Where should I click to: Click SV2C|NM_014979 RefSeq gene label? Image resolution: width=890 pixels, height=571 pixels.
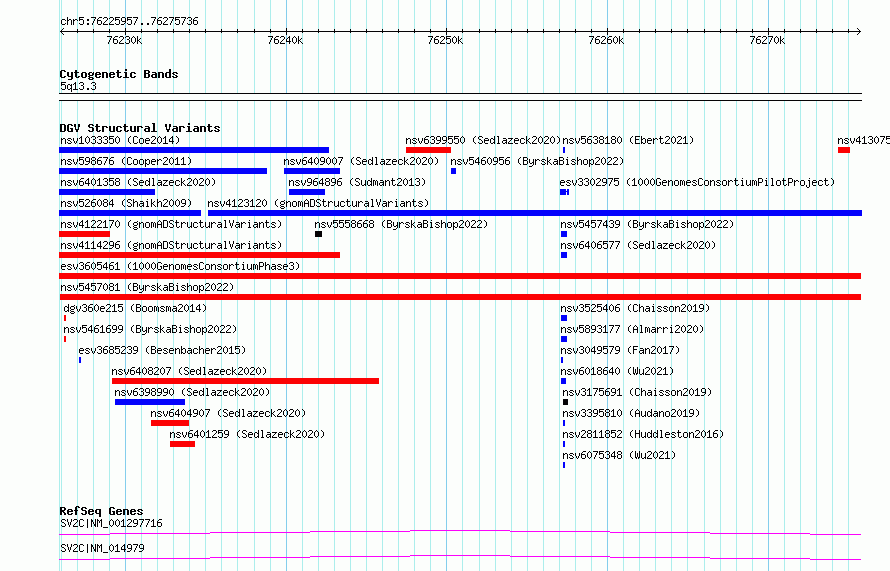[102, 548]
